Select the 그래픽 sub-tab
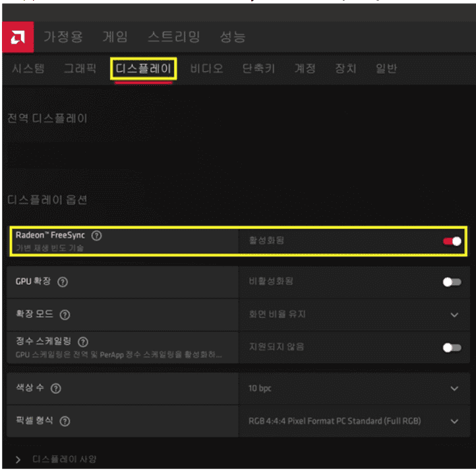This screenshot has height=471, width=476. point(80,69)
